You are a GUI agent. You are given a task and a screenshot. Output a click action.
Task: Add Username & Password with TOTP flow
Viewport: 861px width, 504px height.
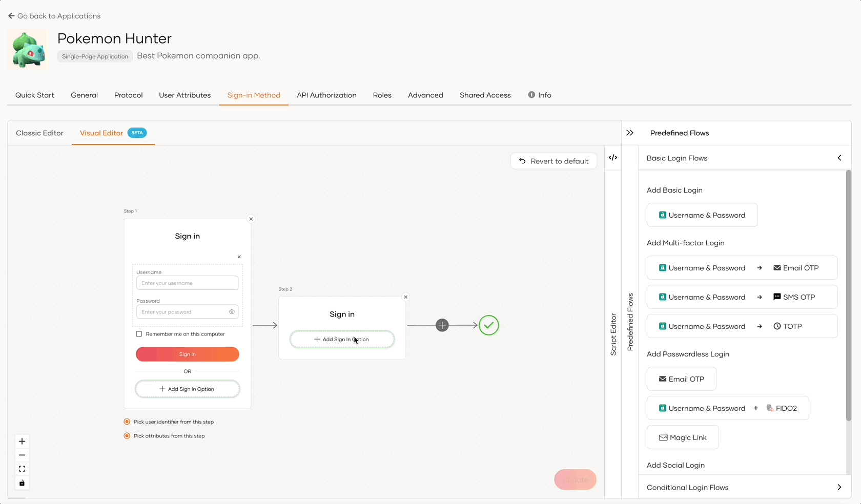pyautogui.click(x=742, y=326)
